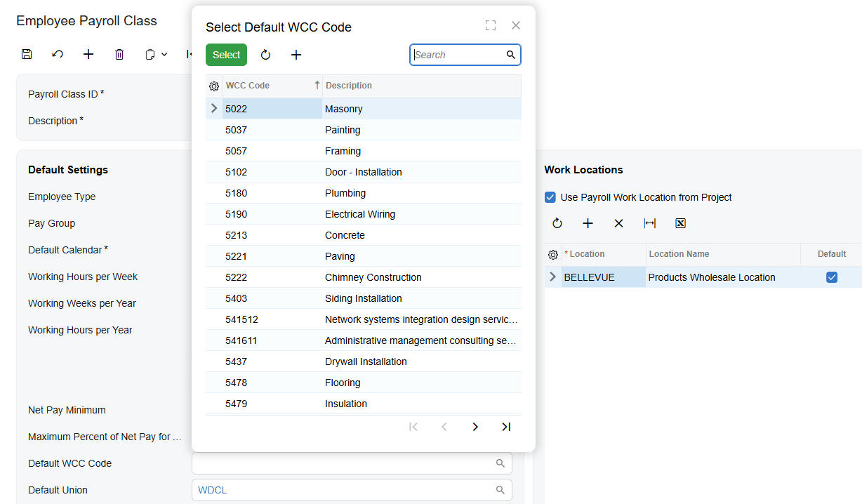Image resolution: width=862 pixels, height=504 pixels.
Task: Click the Location Name column header
Action: [x=723, y=254]
